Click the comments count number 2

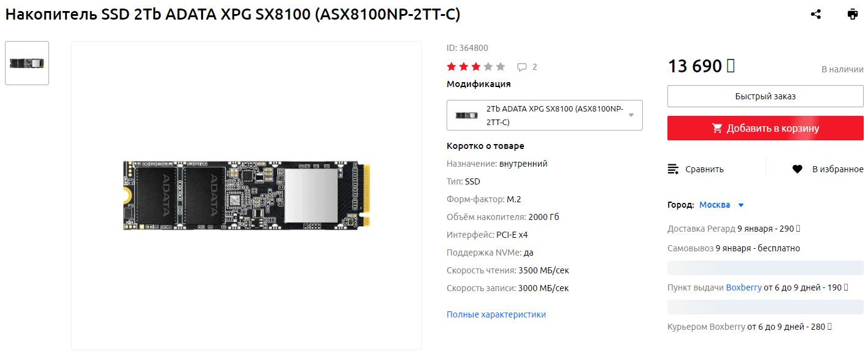pyautogui.click(x=535, y=67)
